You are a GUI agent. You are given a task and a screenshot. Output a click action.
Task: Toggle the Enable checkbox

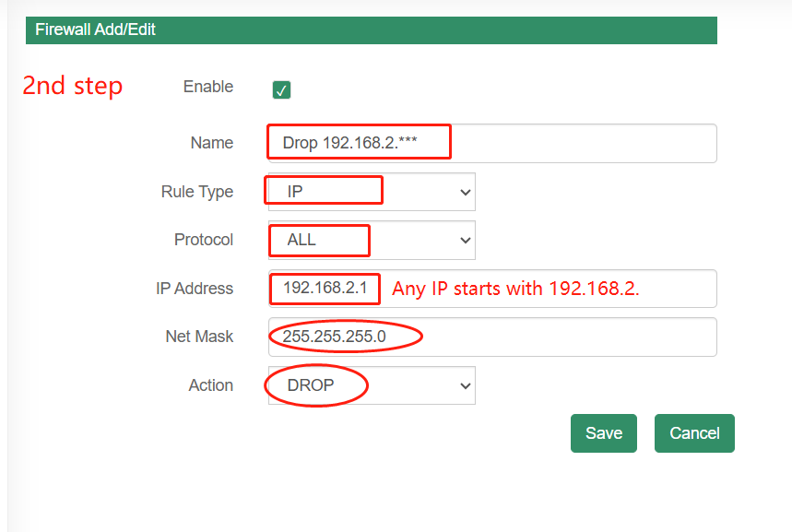(x=281, y=90)
